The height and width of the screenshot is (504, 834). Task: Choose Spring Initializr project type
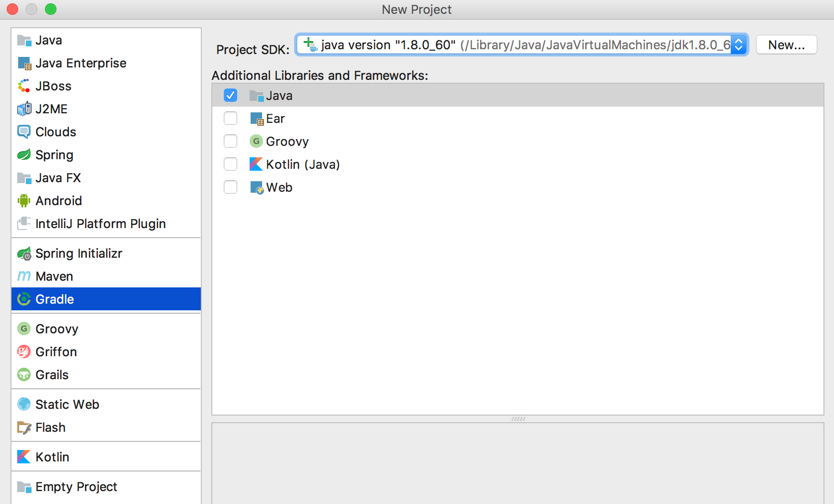pos(79,253)
